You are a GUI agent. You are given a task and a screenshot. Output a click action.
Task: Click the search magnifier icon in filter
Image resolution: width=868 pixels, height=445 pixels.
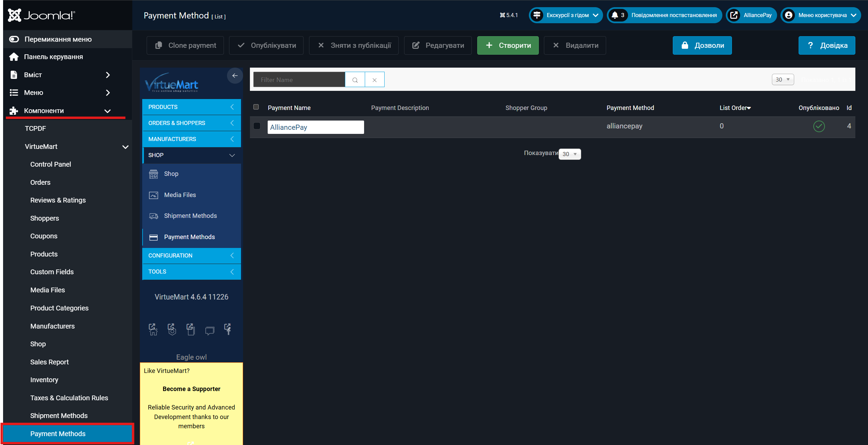(355, 80)
